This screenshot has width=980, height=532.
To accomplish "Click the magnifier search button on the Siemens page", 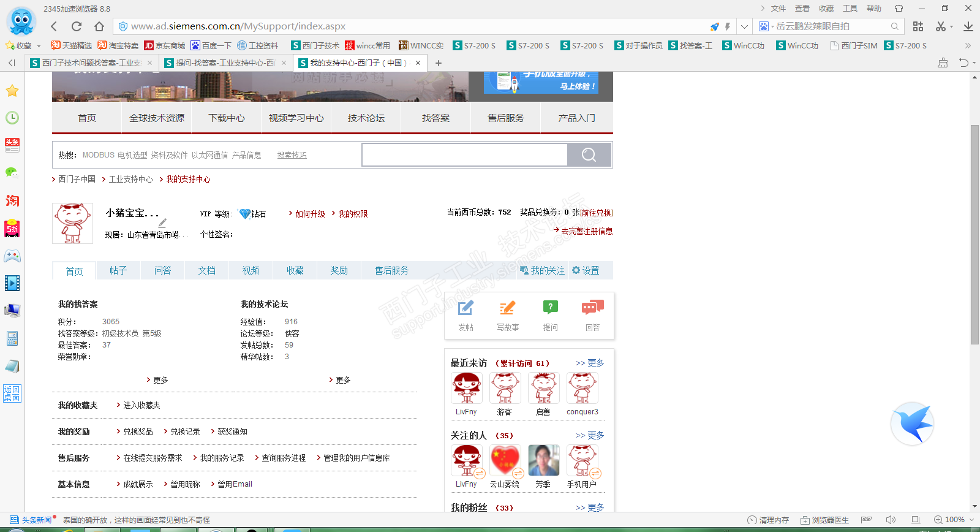I will click(x=589, y=155).
